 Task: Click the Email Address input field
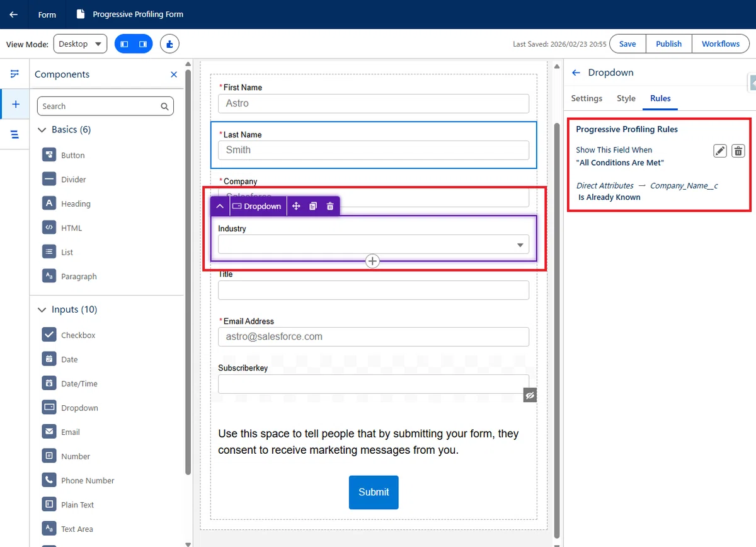click(x=374, y=337)
